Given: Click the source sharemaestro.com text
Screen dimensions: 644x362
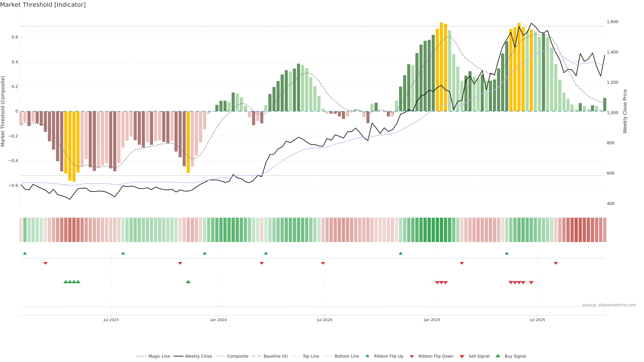Looking at the screenshot, I should [609, 305].
